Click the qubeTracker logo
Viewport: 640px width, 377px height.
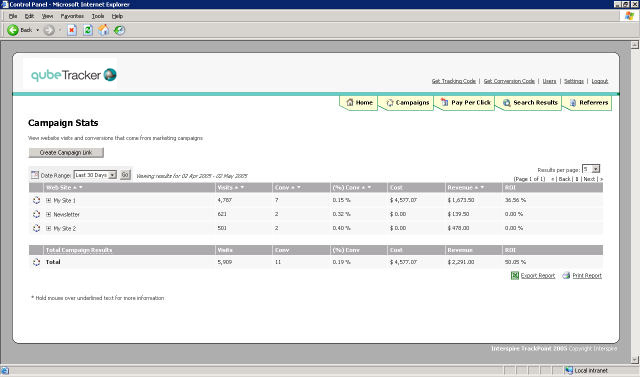(74, 75)
